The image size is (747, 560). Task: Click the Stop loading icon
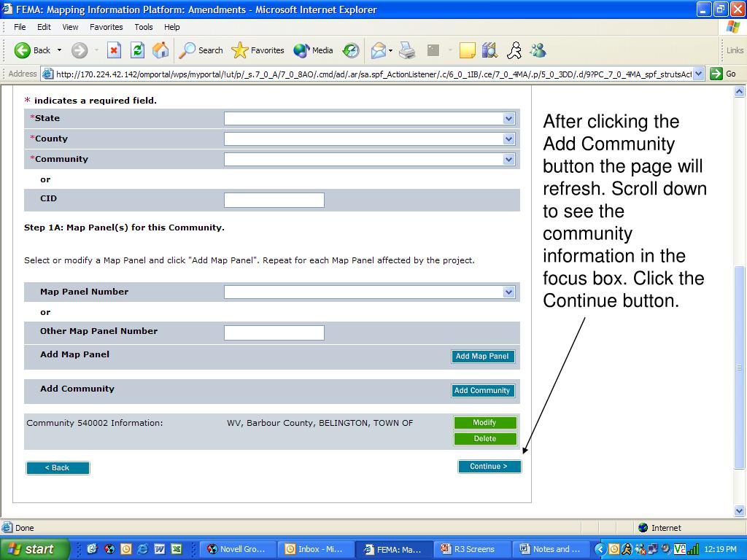point(114,50)
